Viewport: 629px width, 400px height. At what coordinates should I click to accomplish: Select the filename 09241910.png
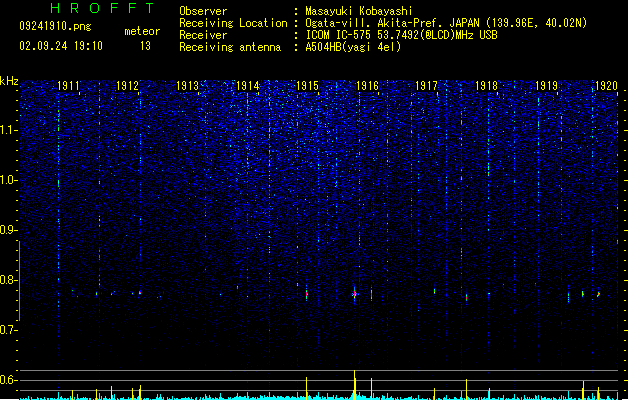click(x=55, y=26)
